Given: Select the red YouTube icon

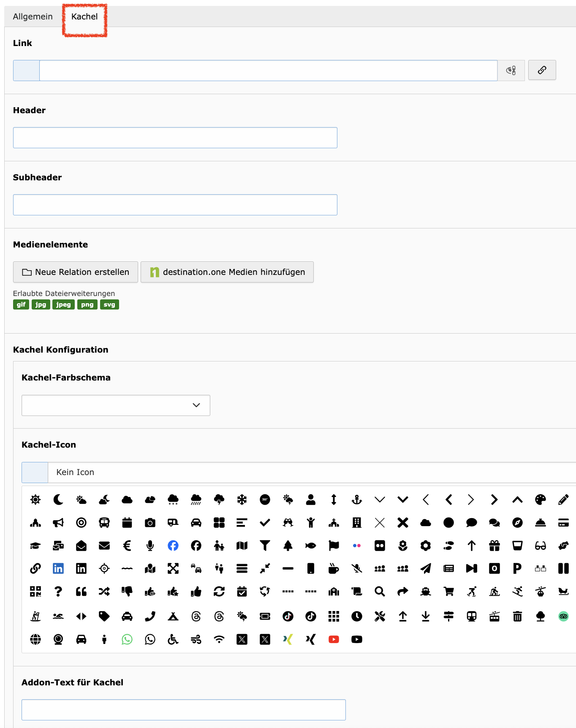Looking at the screenshot, I should [x=334, y=639].
